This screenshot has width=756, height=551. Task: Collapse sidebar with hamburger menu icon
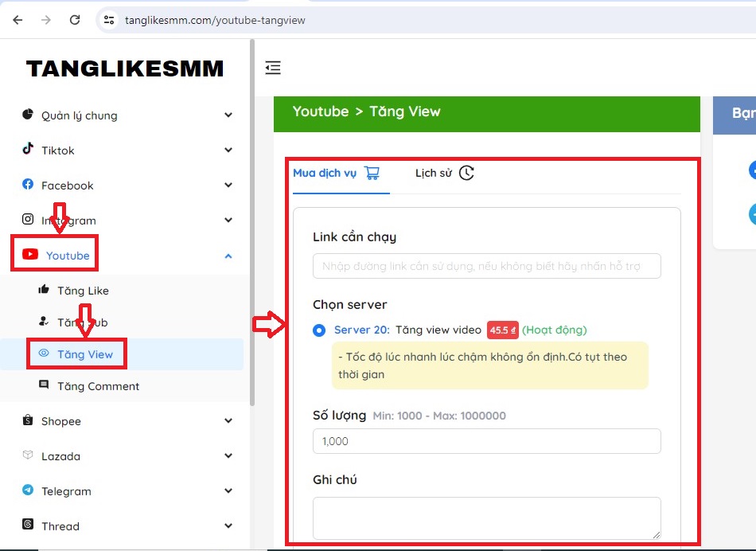(x=273, y=68)
